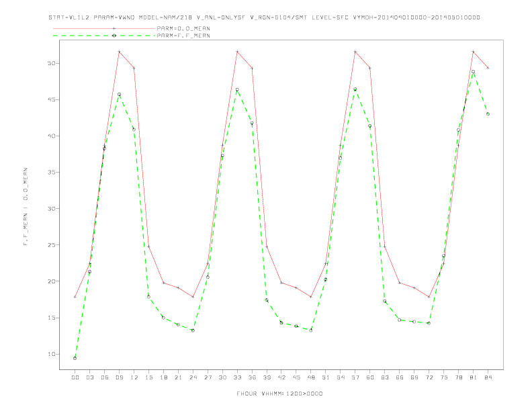The image size is (532, 411).
Task: Click x-axis tick label 51
Action: pos(326,377)
